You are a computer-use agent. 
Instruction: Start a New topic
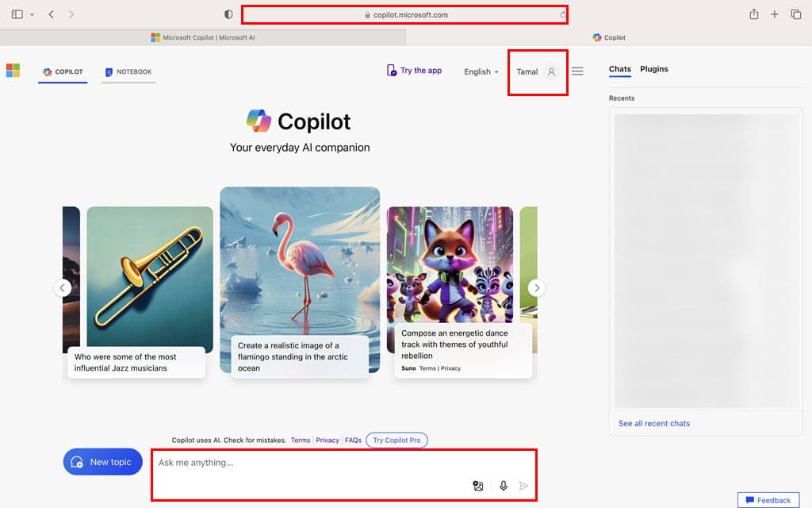(102, 462)
